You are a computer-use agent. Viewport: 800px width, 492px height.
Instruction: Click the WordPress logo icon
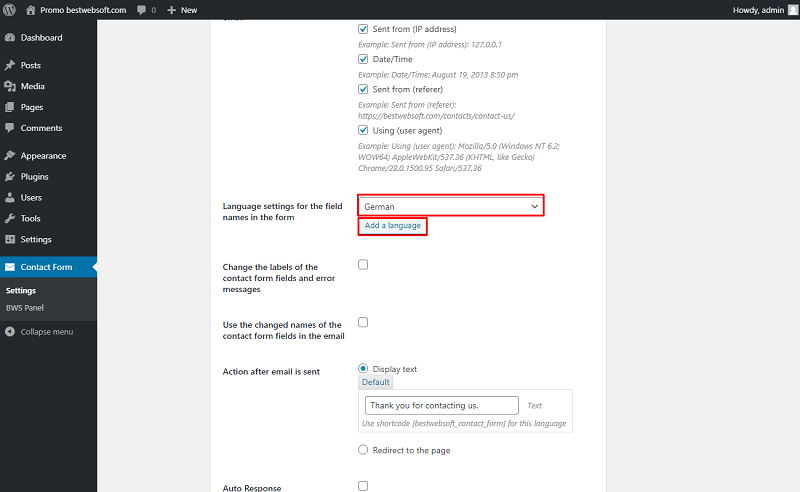(x=9, y=10)
